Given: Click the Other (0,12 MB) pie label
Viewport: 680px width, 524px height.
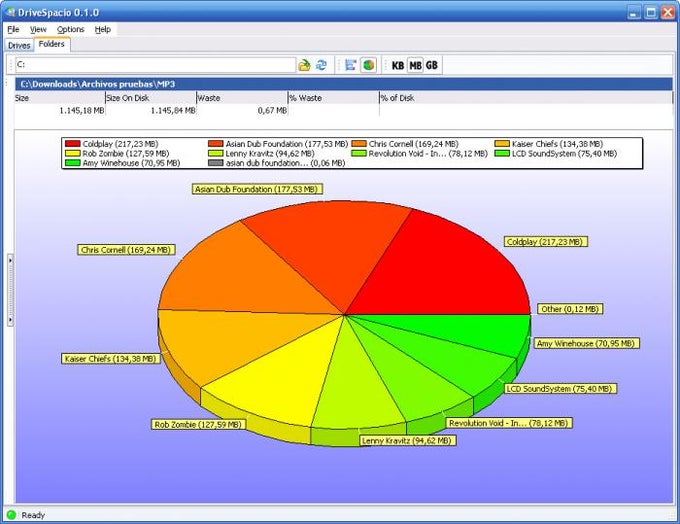Looking at the screenshot, I should 570,309.
